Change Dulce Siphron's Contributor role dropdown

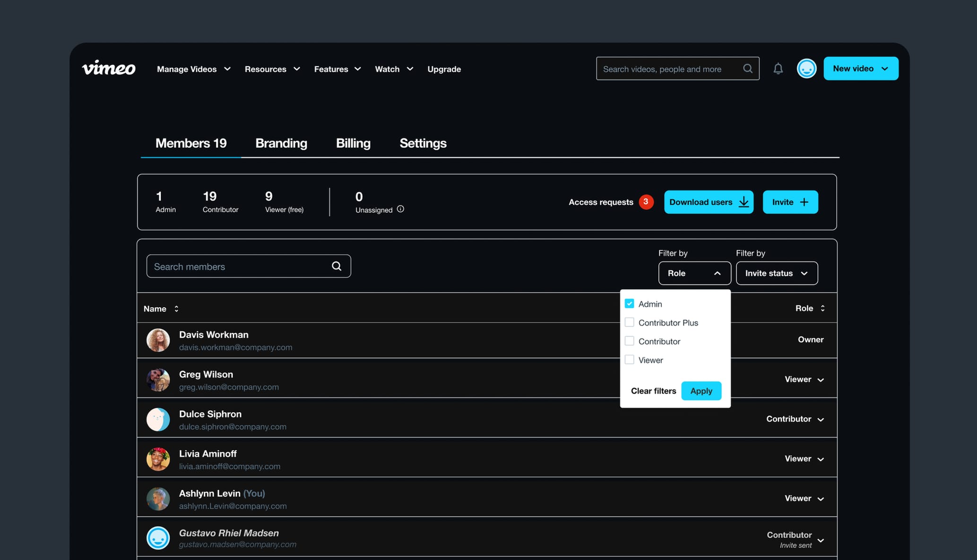(795, 419)
